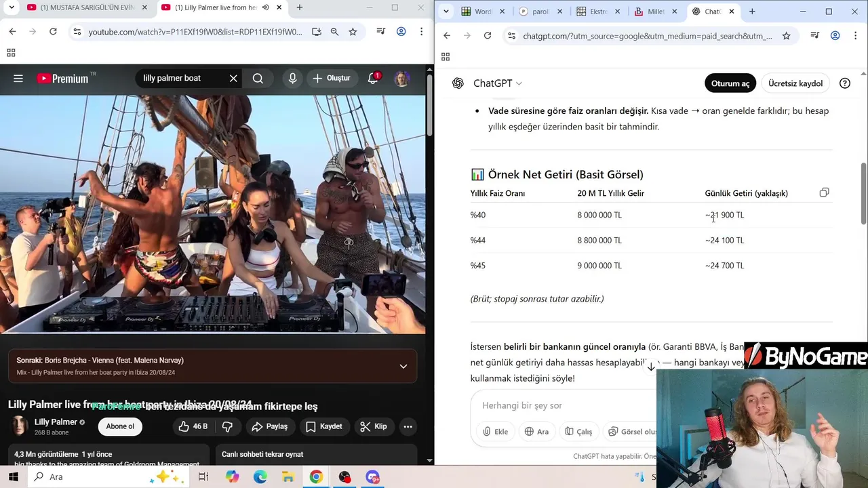Switch to MUSTAFA SARIGÜL'ÜN EVİ tab
The width and height of the screenshot is (868, 488).
pyautogui.click(x=86, y=7)
